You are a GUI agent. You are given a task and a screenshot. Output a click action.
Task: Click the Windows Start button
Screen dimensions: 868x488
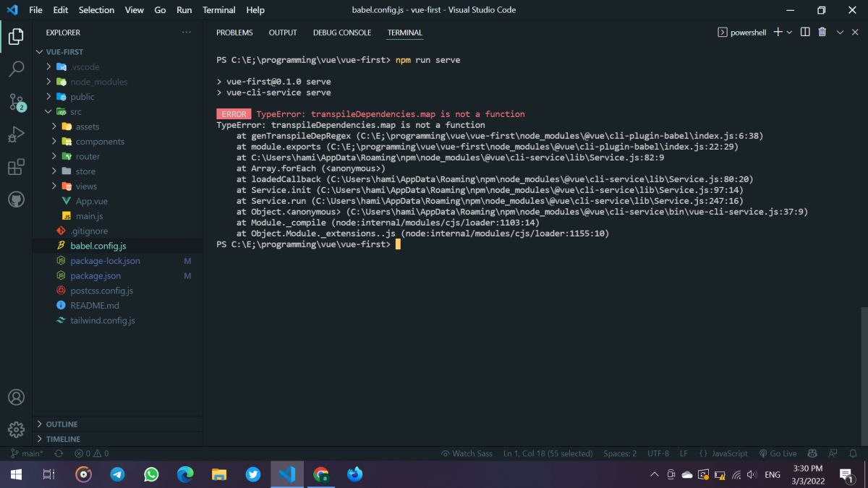(16, 474)
